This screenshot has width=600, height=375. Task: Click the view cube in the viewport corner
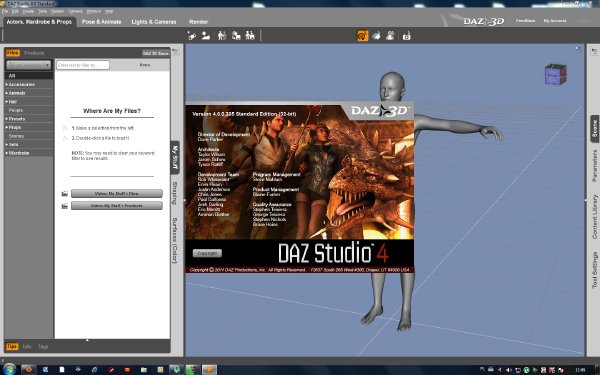(556, 74)
